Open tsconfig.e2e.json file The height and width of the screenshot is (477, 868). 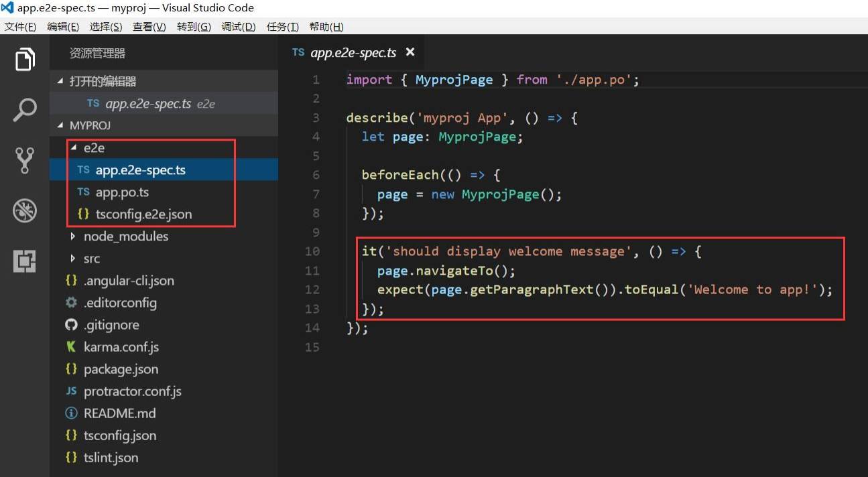tap(164, 214)
